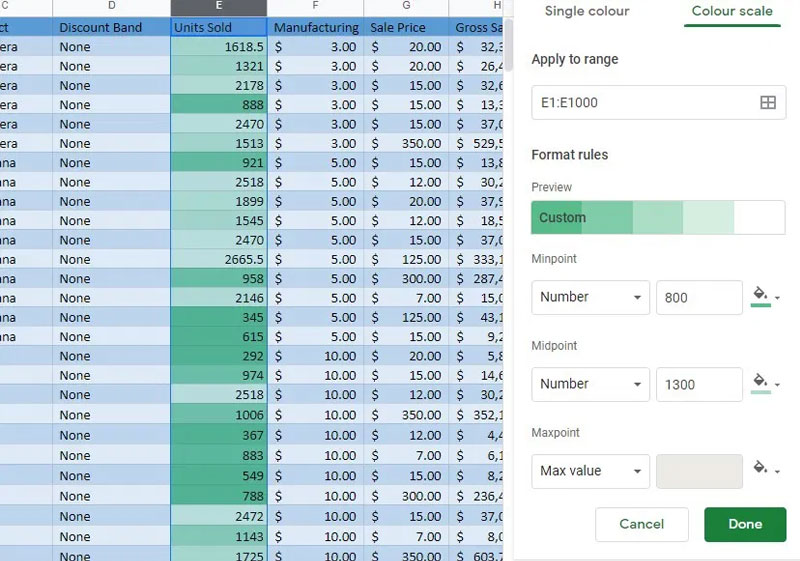Image resolution: width=800 pixels, height=561 pixels.
Task: Select column G header
Action: click(406, 7)
